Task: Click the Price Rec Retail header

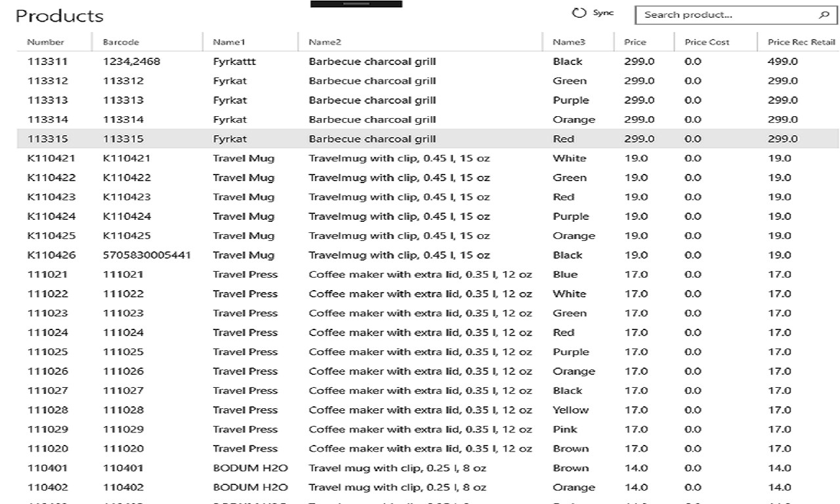Action: [x=801, y=42]
